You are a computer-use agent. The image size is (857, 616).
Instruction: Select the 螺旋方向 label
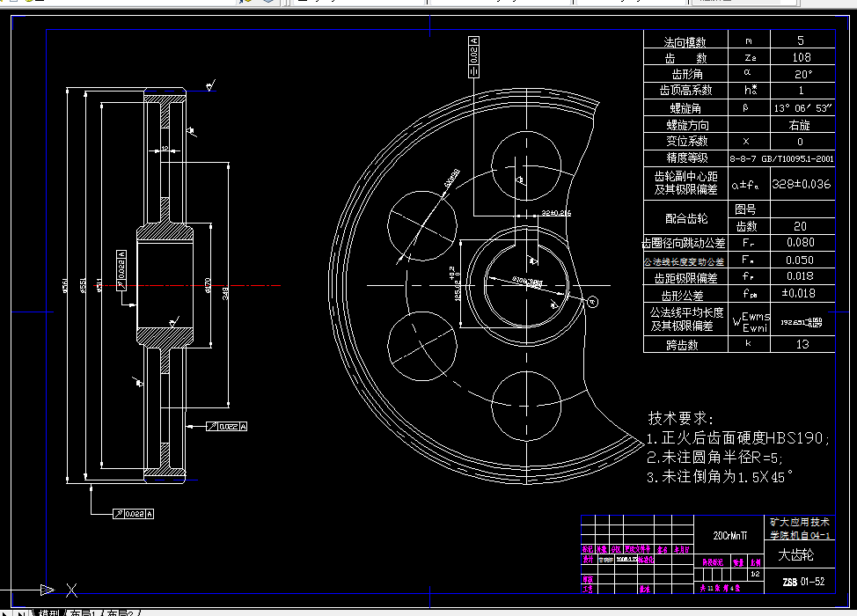pos(687,125)
